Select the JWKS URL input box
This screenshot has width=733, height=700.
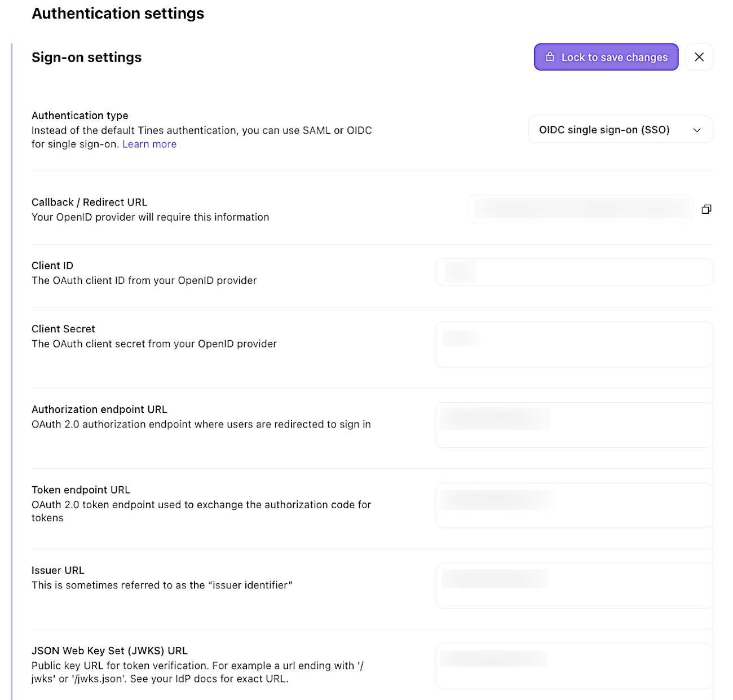coord(574,666)
